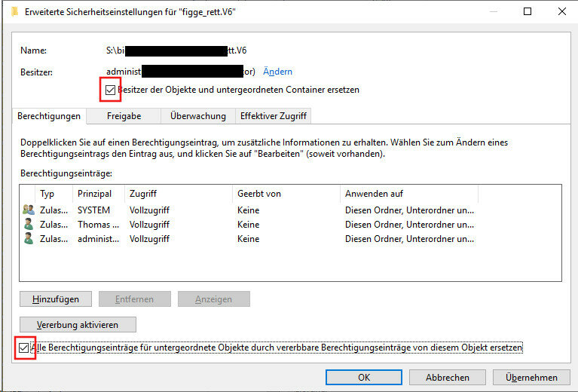
Task: Select the 'administ...' principal entry
Action: tap(98, 239)
